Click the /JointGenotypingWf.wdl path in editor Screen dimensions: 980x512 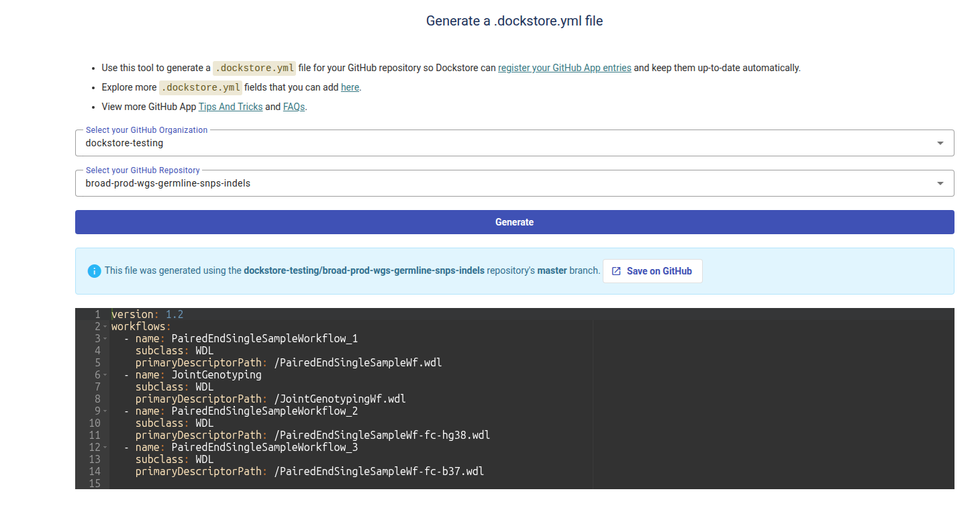[x=340, y=399]
